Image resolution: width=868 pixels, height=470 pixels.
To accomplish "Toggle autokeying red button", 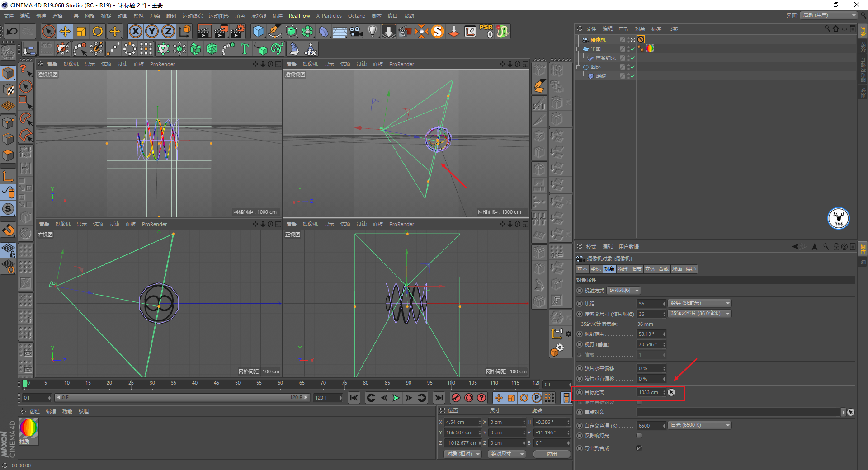I will (469, 398).
